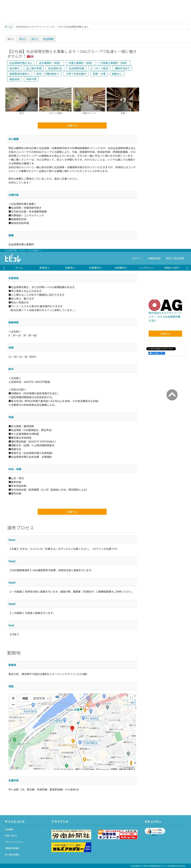Click the ホーム breadcrumb link

8,27
